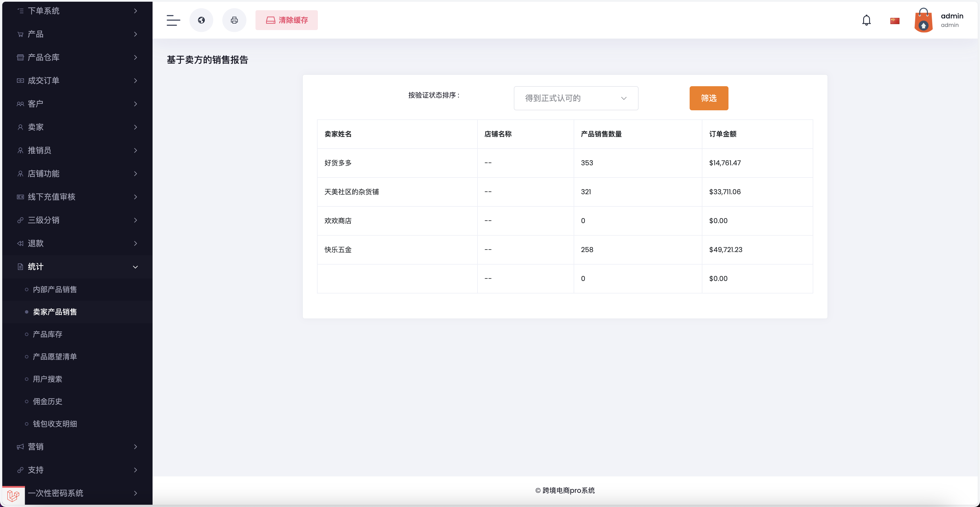Click the shopping bag admin avatar icon
980x507 pixels.
tap(924, 20)
